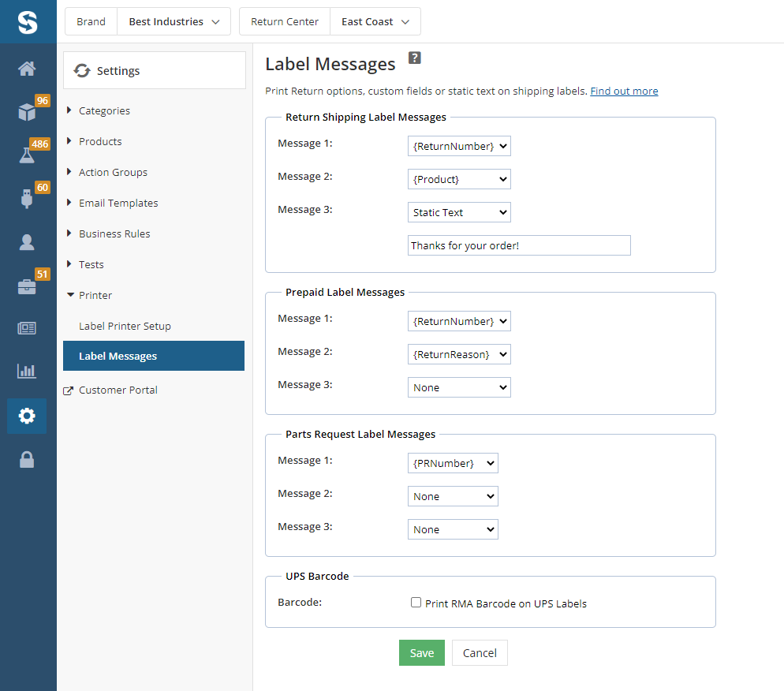Enable Print RMA Barcode on UPS Labels
Viewport: 784px width, 691px height.
pos(416,603)
